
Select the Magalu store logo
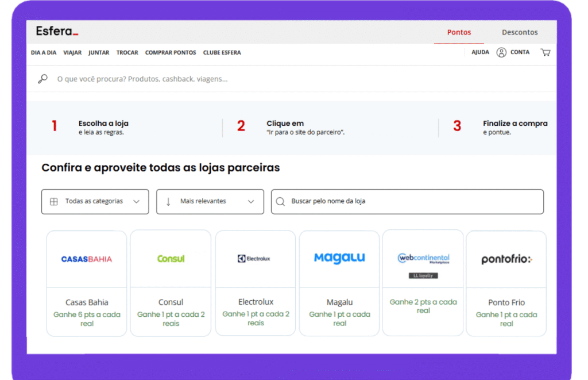coord(339,258)
